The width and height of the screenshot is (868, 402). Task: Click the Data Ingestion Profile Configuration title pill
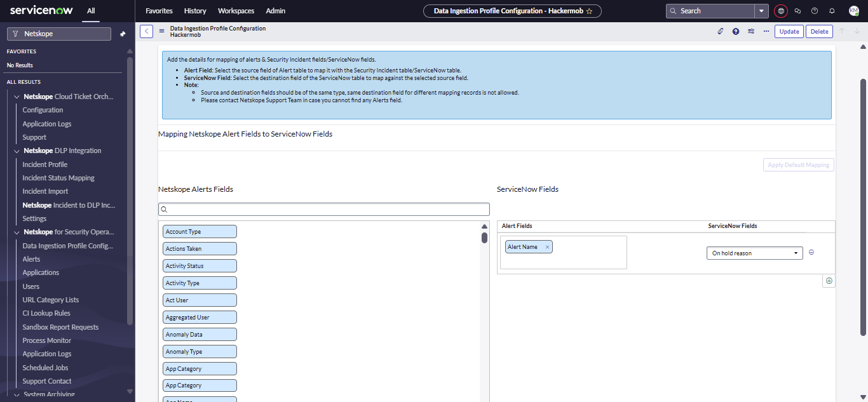click(x=512, y=11)
